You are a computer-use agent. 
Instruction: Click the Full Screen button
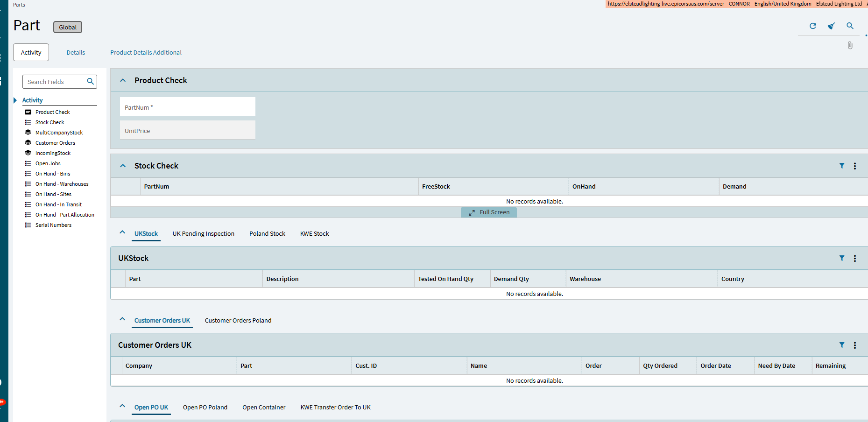489,212
